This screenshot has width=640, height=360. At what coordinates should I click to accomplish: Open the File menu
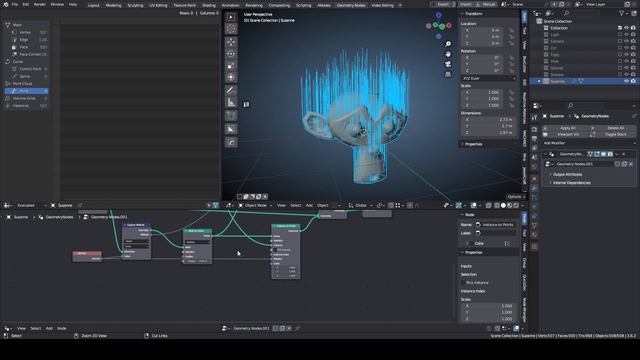pos(15,4)
